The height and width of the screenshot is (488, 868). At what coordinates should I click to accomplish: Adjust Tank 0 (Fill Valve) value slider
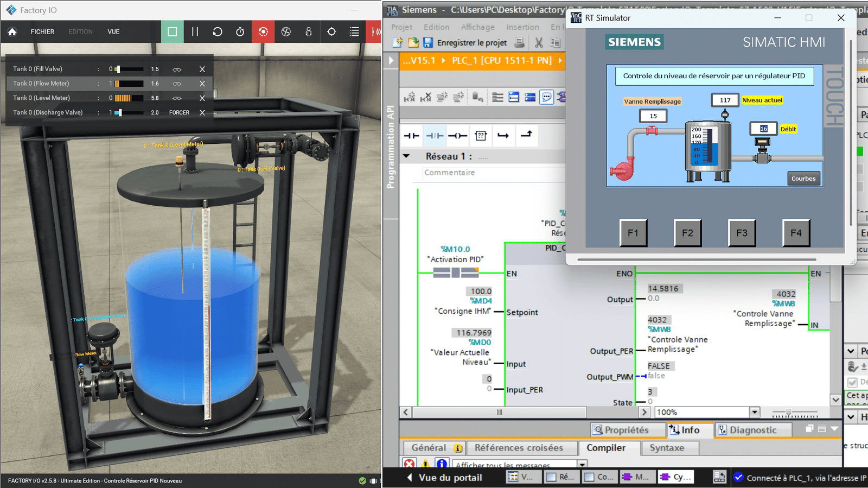click(x=129, y=69)
